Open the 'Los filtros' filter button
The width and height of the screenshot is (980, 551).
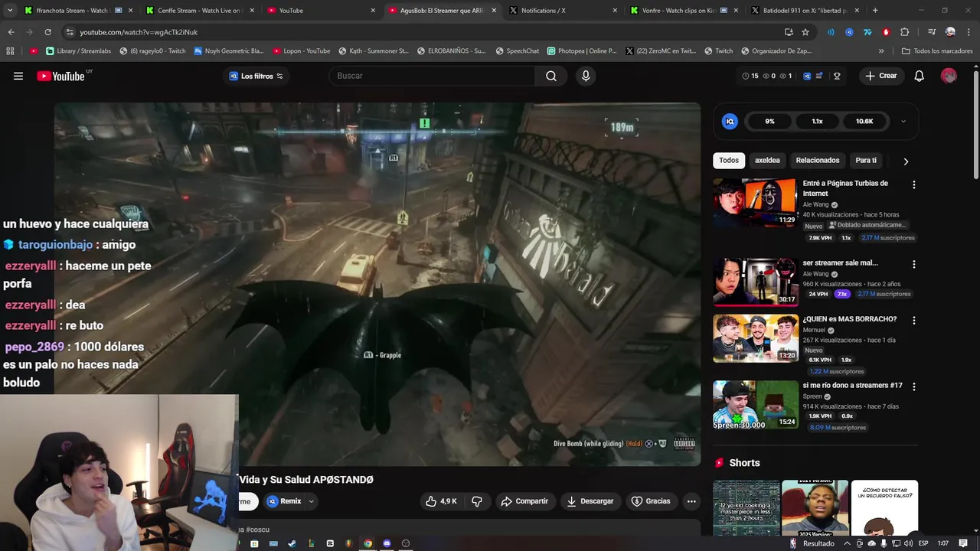(256, 76)
